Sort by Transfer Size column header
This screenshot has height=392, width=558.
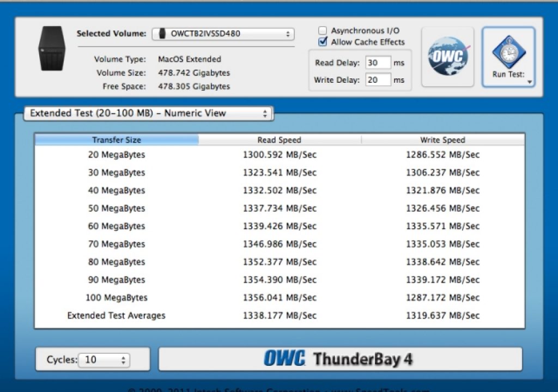(x=117, y=140)
